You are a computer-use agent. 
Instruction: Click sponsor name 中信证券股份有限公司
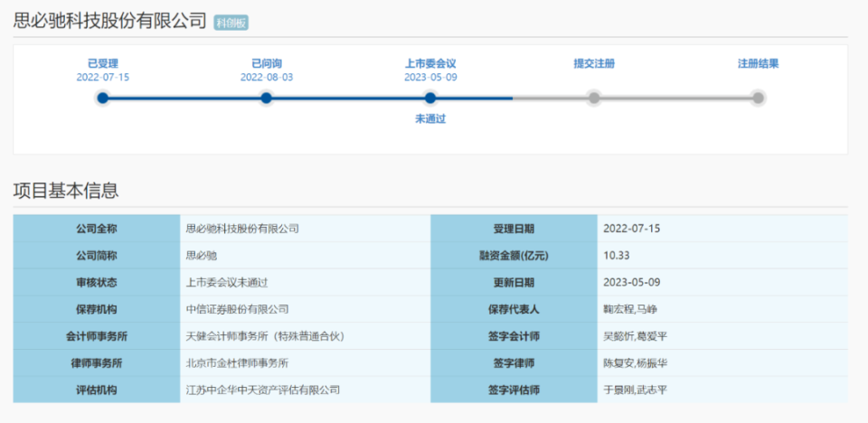tap(237, 309)
